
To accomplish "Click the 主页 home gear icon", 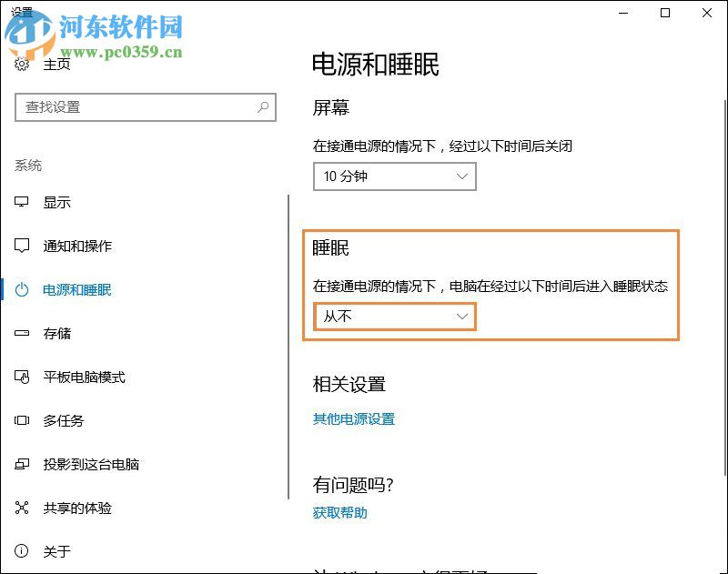I will click(x=19, y=65).
